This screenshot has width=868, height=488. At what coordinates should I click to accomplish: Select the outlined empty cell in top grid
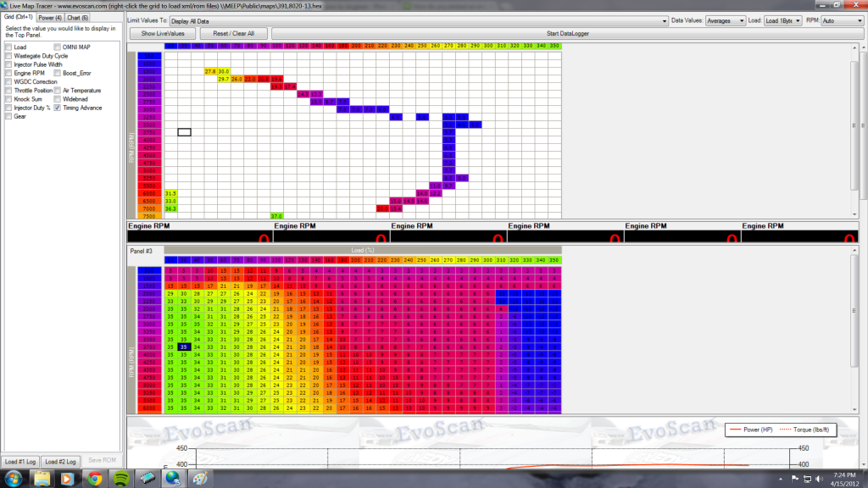click(x=184, y=132)
